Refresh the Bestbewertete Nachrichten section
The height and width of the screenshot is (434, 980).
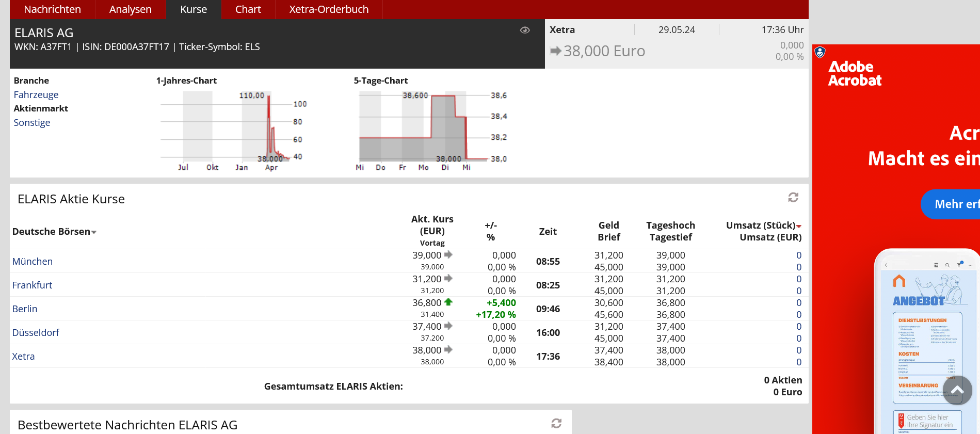[556, 424]
